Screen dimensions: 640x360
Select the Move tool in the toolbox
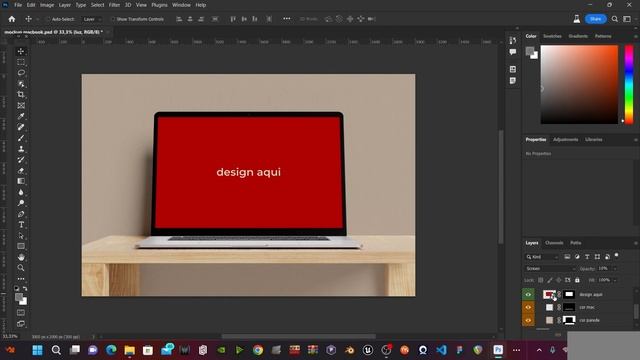pos(21,51)
